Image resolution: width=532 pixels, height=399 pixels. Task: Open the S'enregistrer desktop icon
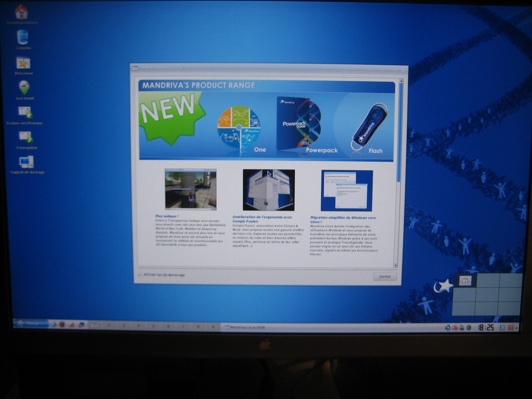26,137
